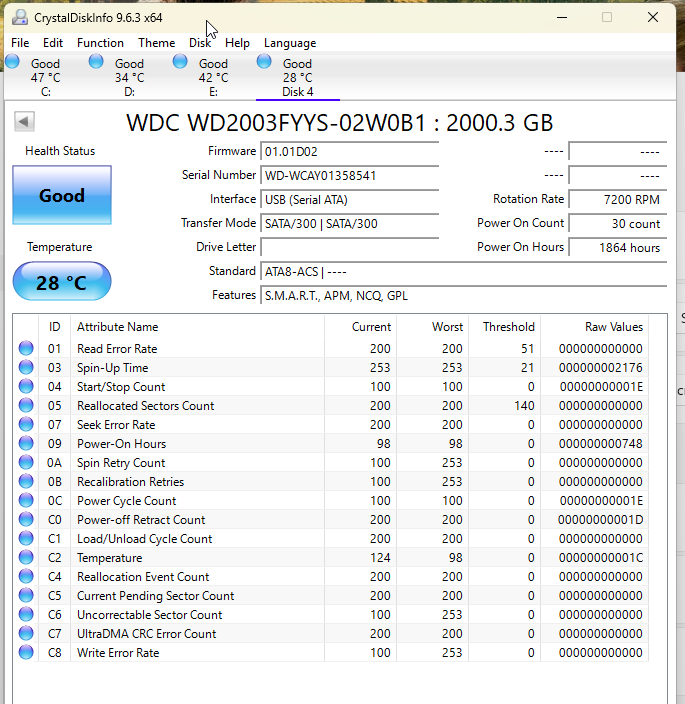Open the Theme menu
Image resolution: width=685 pixels, height=704 pixels.
pyautogui.click(x=157, y=43)
